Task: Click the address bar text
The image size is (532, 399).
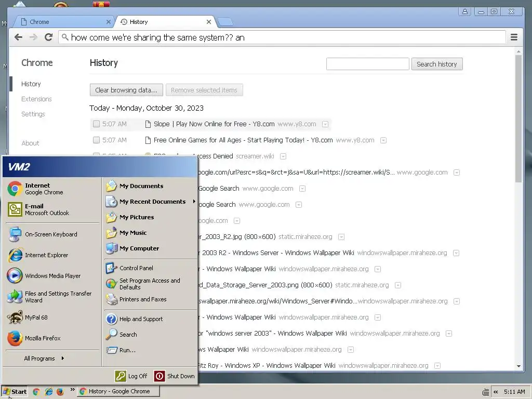Action: click(158, 37)
